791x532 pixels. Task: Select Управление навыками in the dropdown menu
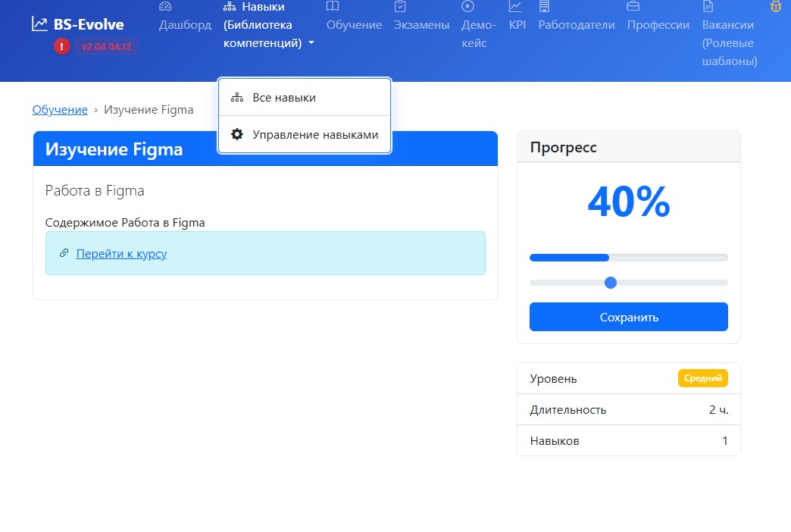tap(305, 134)
